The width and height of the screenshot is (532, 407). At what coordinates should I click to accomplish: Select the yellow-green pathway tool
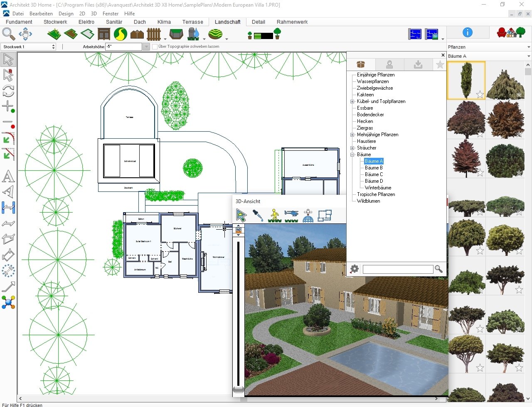pyautogui.click(x=120, y=34)
